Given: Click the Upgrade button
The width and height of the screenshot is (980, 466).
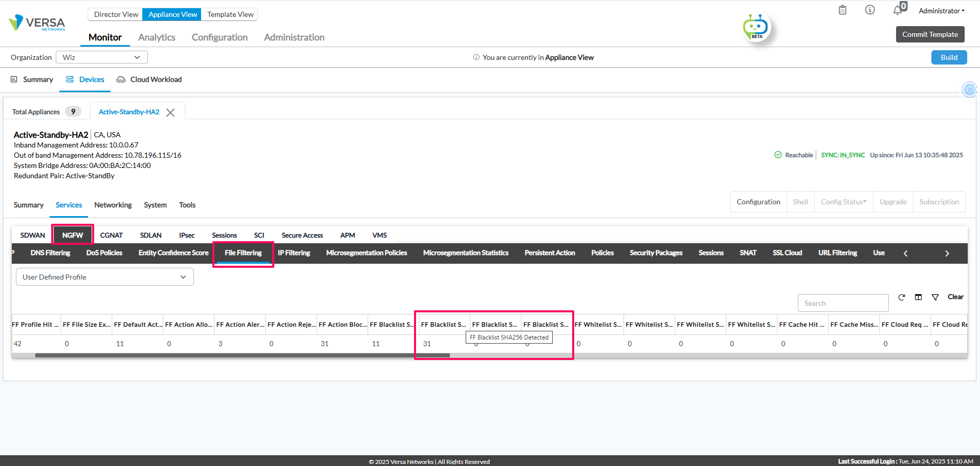Looking at the screenshot, I should tap(893, 202).
